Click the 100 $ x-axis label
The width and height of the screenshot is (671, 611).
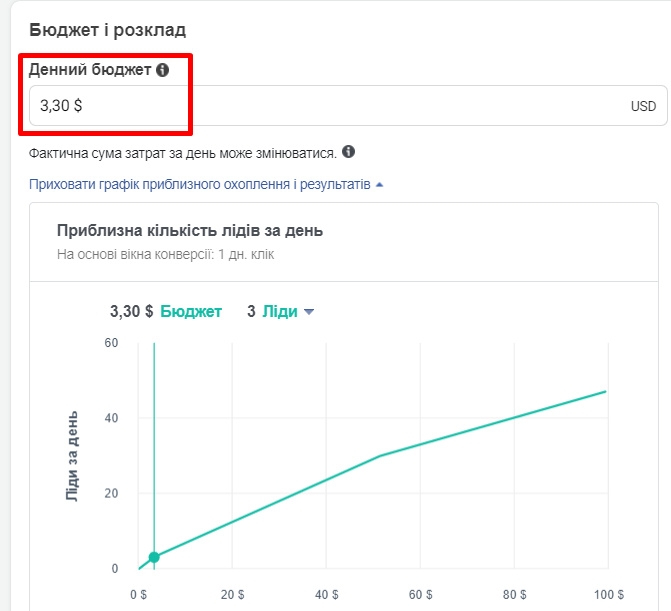tap(607, 594)
